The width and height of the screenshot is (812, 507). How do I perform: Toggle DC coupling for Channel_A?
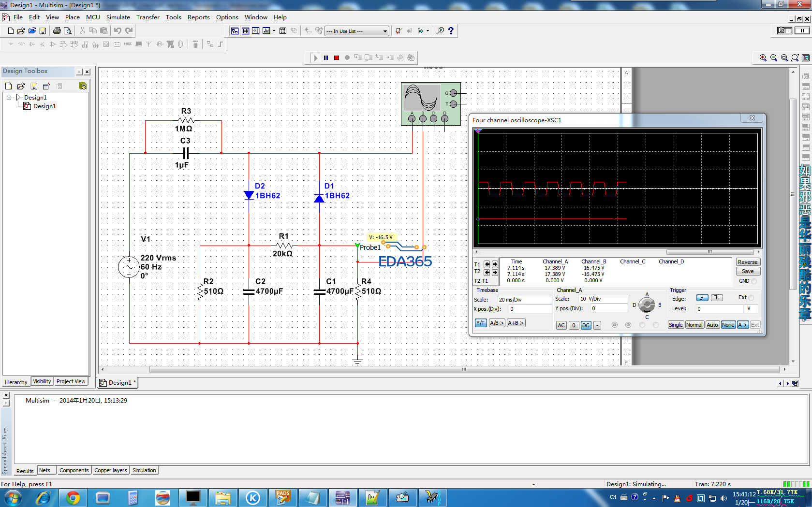[x=586, y=325]
